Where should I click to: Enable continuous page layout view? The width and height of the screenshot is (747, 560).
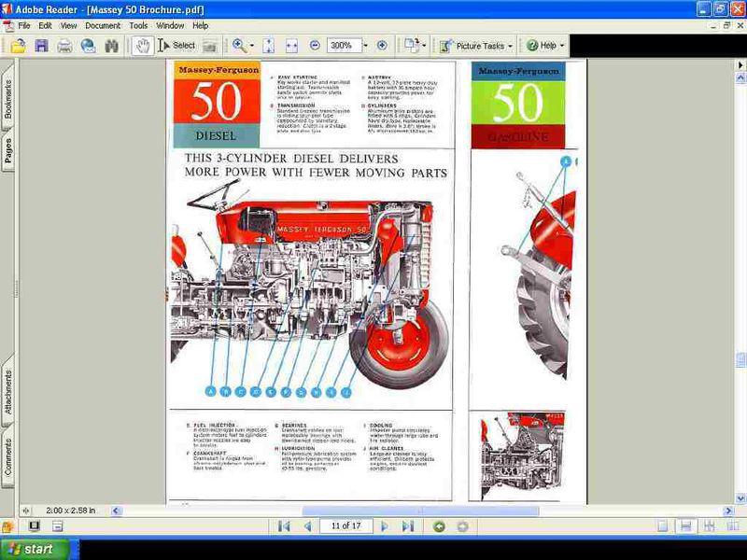click(x=686, y=526)
